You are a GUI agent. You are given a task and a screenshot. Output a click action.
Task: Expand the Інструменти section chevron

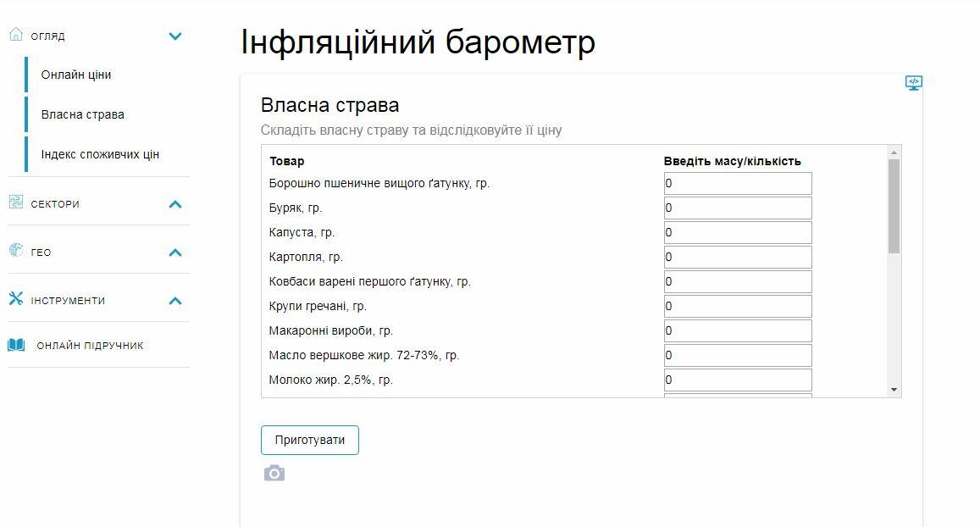[175, 301]
